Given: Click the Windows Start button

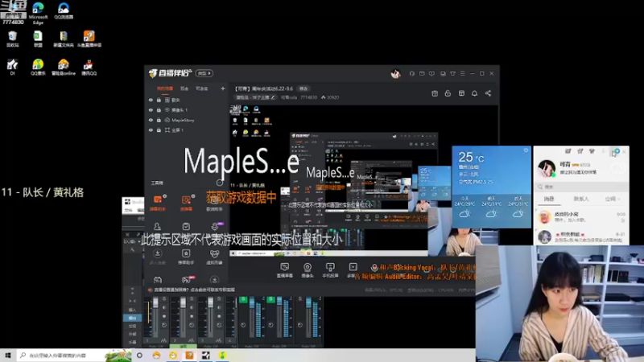Looking at the screenshot, I should coord(8,355).
